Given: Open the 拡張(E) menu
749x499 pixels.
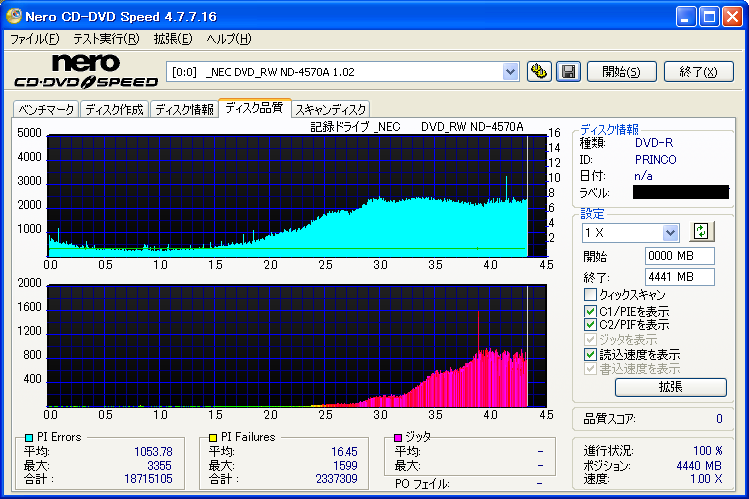Looking at the screenshot, I should coord(173,39).
